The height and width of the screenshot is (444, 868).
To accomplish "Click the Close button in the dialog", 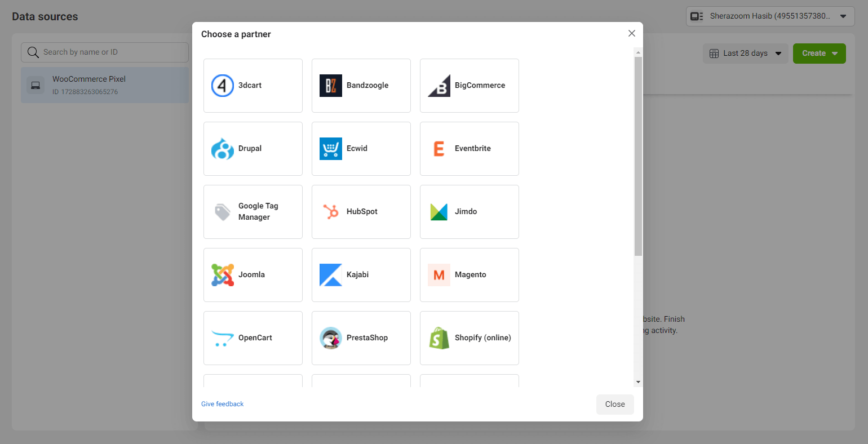I will (615, 405).
